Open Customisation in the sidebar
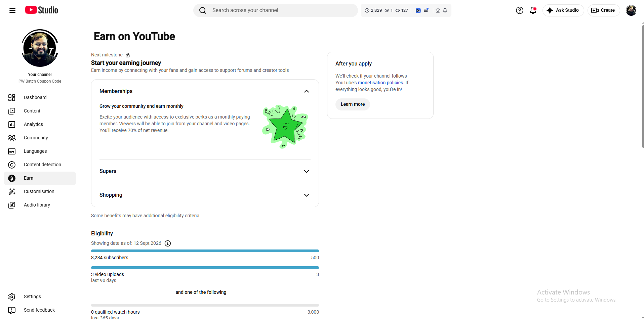The height and width of the screenshot is (319, 644). tap(40, 191)
